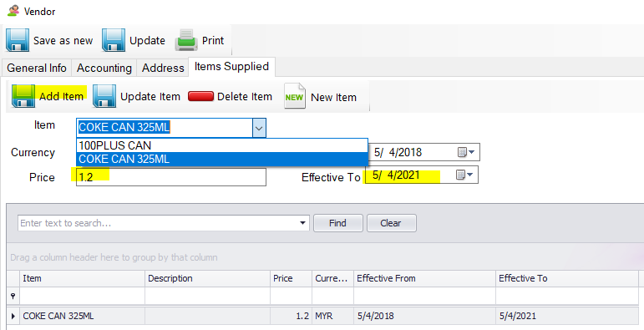Click the Update Item disk icon
The height and width of the screenshot is (330, 644).
(104, 96)
